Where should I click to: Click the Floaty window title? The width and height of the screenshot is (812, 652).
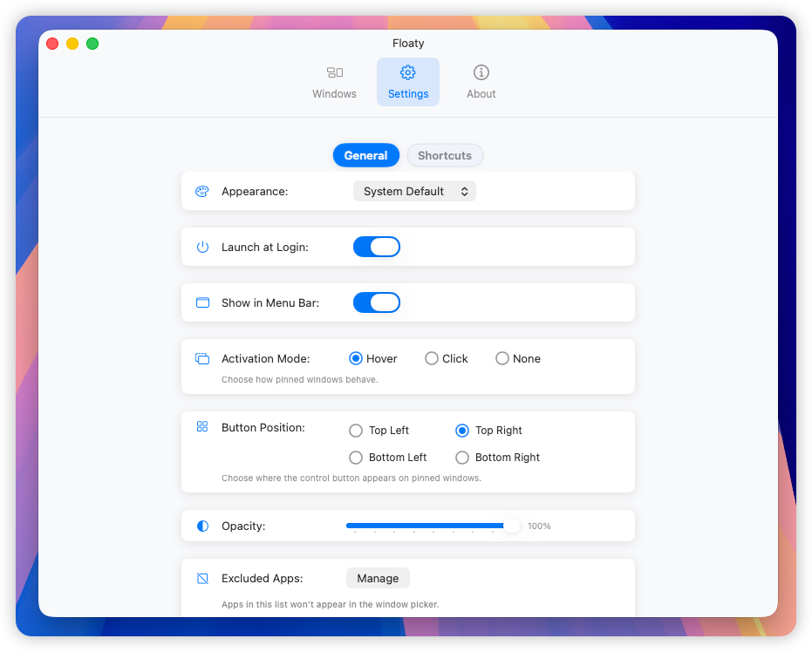[408, 43]
